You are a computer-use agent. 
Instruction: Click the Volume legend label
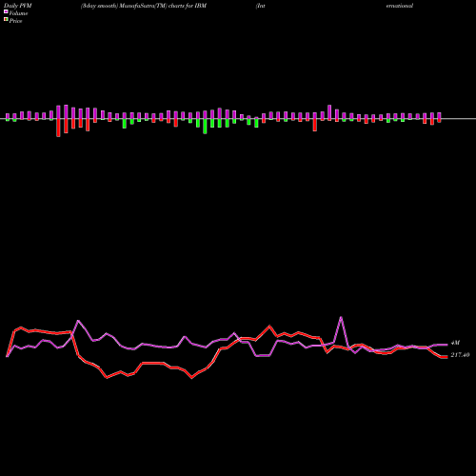pyautogui.click(x=18, y=13)
